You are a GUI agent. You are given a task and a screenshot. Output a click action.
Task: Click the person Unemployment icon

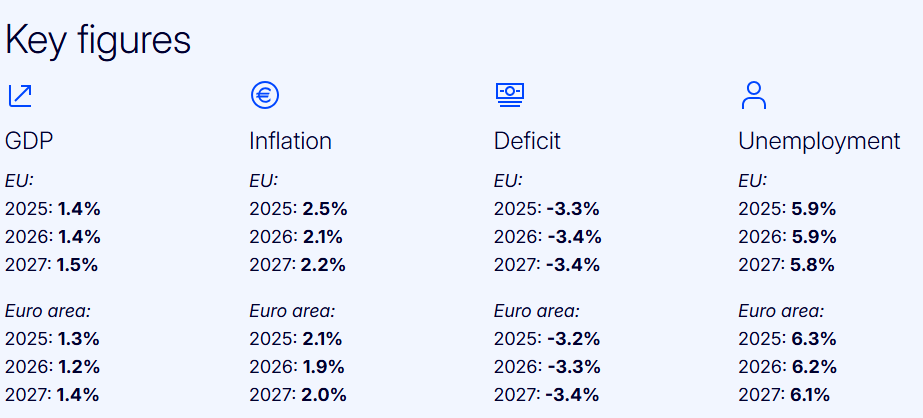coord(754,95)
